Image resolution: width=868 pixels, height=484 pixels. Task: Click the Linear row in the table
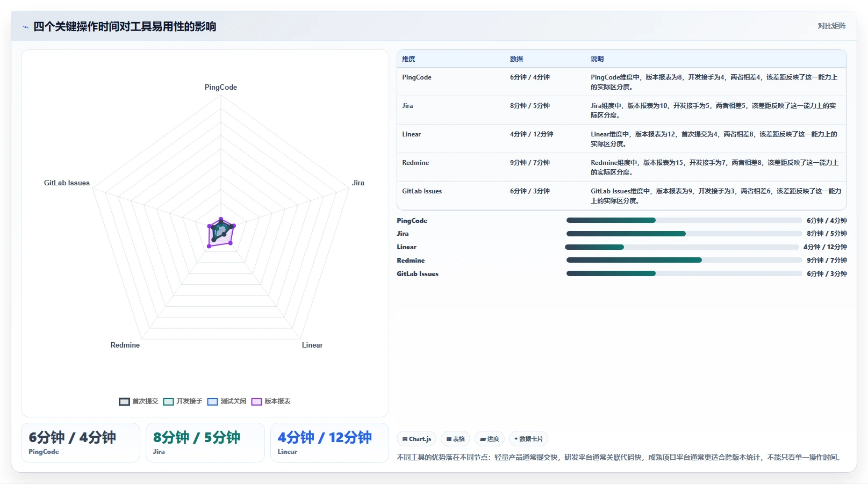coord(622,139)
